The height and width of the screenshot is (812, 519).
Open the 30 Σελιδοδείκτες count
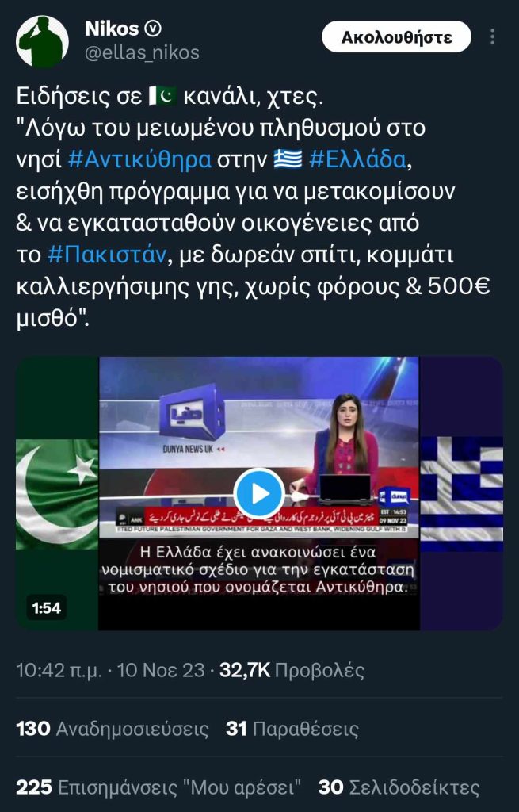pos(399,787)
